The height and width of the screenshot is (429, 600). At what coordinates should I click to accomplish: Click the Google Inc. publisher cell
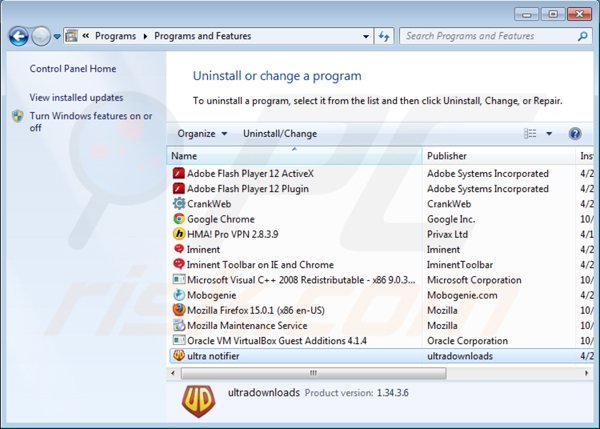click(x=451, y=219)
